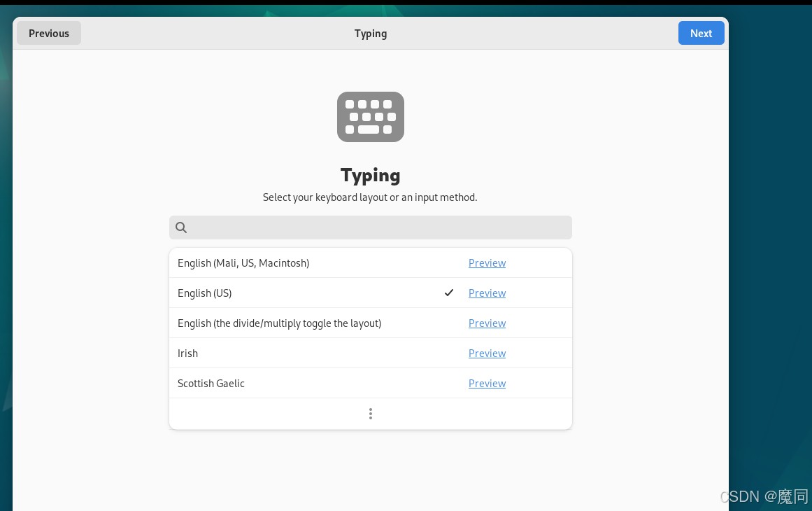Go back with the Previous button

click(49, 33)
